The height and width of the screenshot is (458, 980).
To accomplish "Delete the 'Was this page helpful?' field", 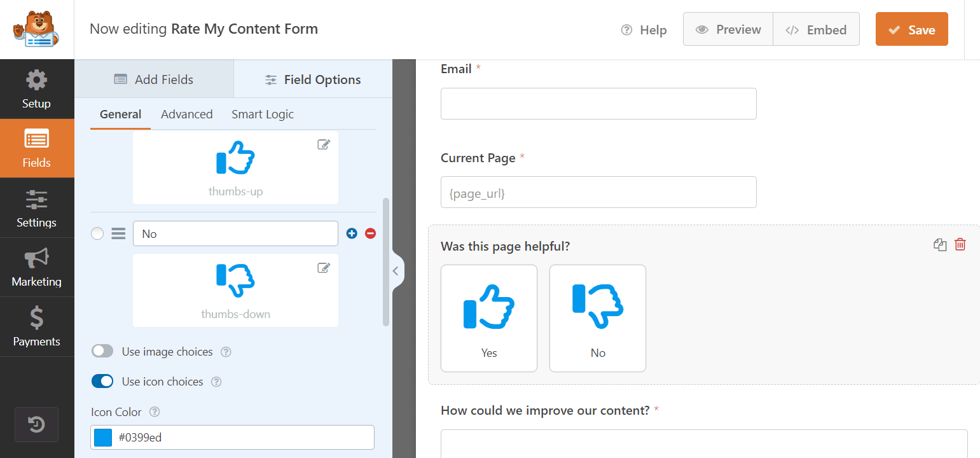I will coord(960,245).
